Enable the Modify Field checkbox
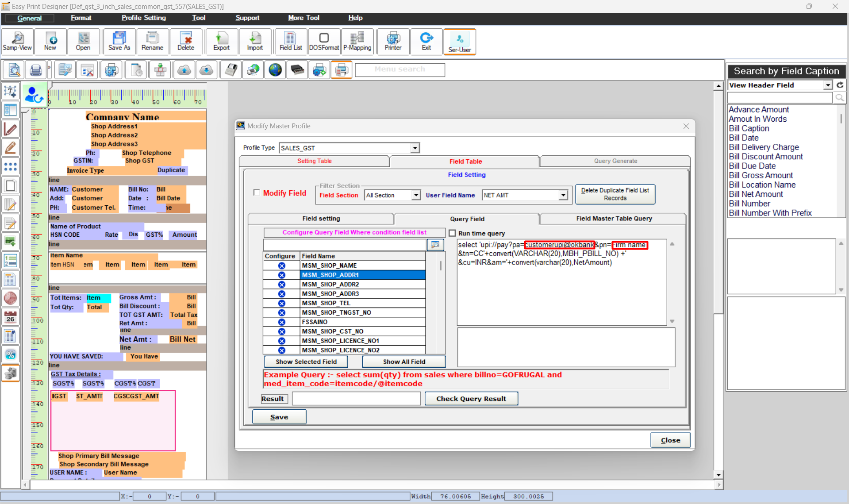This screenshot has height=504, width=849. pos(257,192)
